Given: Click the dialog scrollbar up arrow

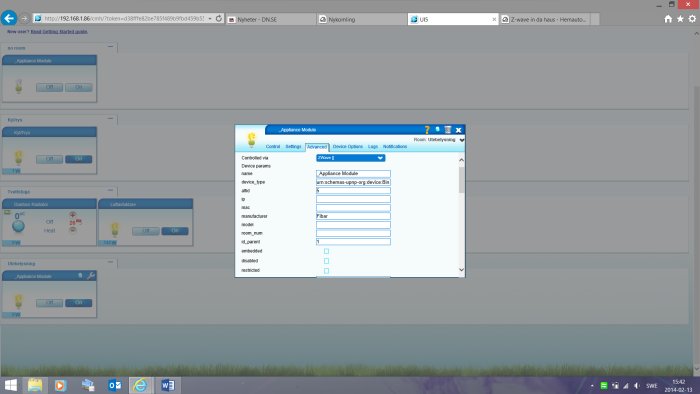Looking at the screenshot, I should tap(461, 159).
